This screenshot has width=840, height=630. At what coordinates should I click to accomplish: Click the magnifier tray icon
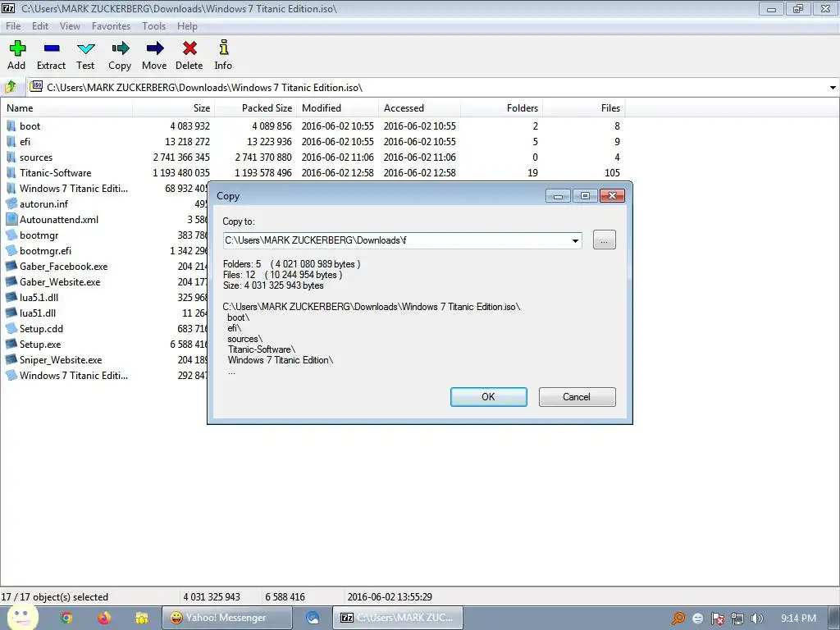coord(678,619)
